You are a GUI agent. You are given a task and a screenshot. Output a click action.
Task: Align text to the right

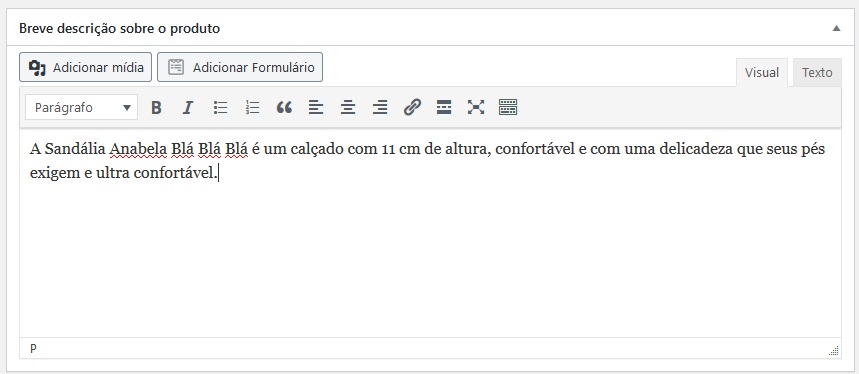tap(380, 107)
